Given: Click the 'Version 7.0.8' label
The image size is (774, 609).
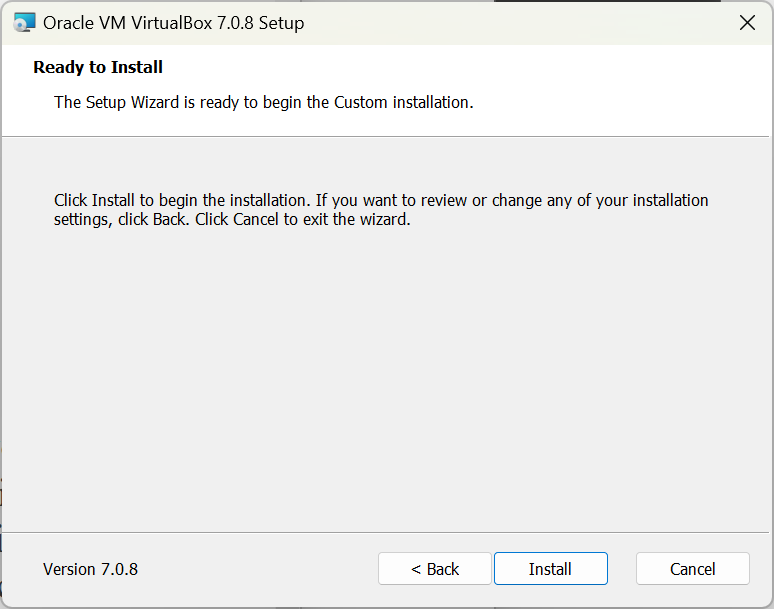Looking at the screenshot, I should 90,569.
